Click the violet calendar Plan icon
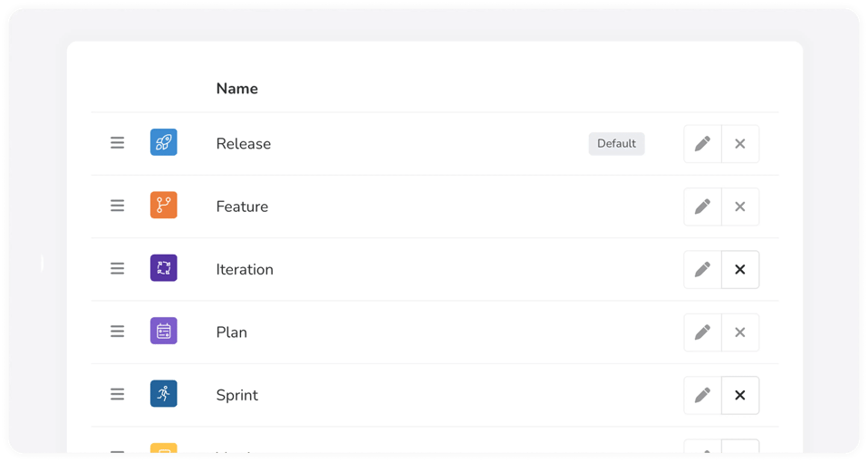868x462 pixels. pyautogui.click(x=164, y=332)
